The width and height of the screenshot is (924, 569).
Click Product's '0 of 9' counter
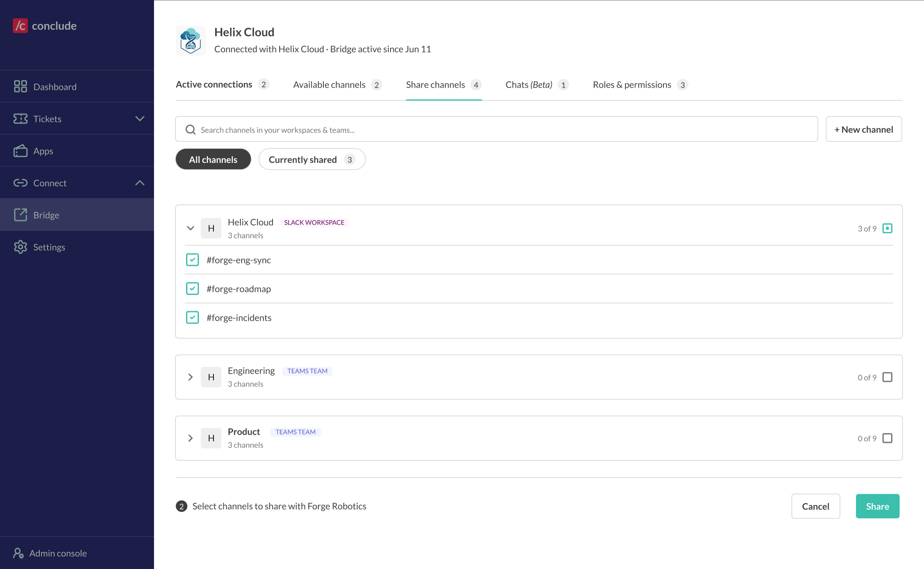point(867,439)
